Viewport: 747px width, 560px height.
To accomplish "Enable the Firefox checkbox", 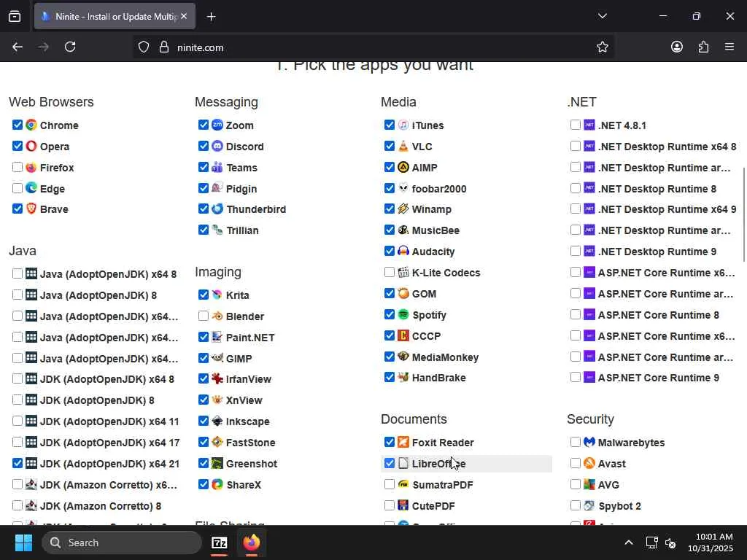I will (x=18, y=167).
